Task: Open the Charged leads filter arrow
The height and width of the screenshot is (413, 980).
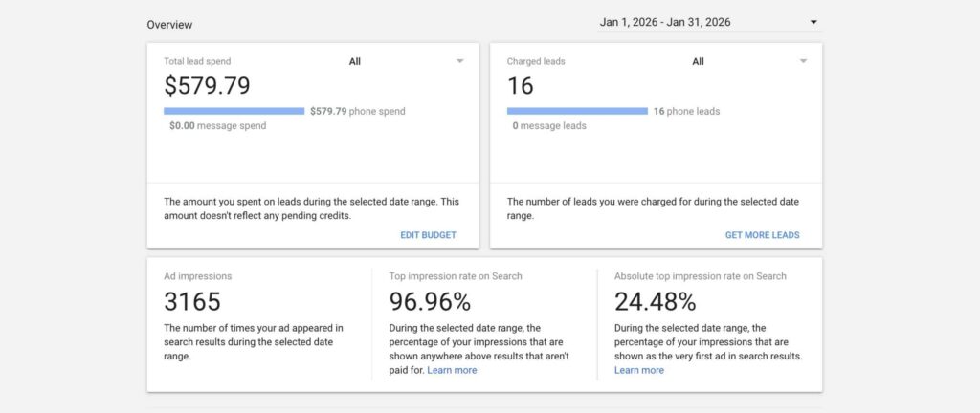Action: [x=803, y=61]
